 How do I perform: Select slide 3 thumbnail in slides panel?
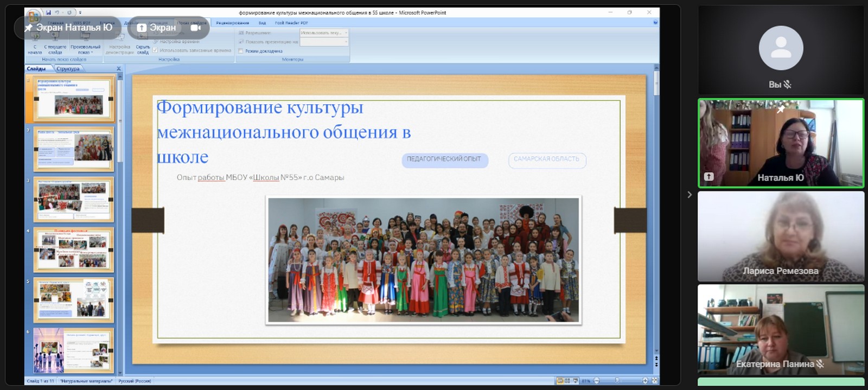(x=74, y=200)
